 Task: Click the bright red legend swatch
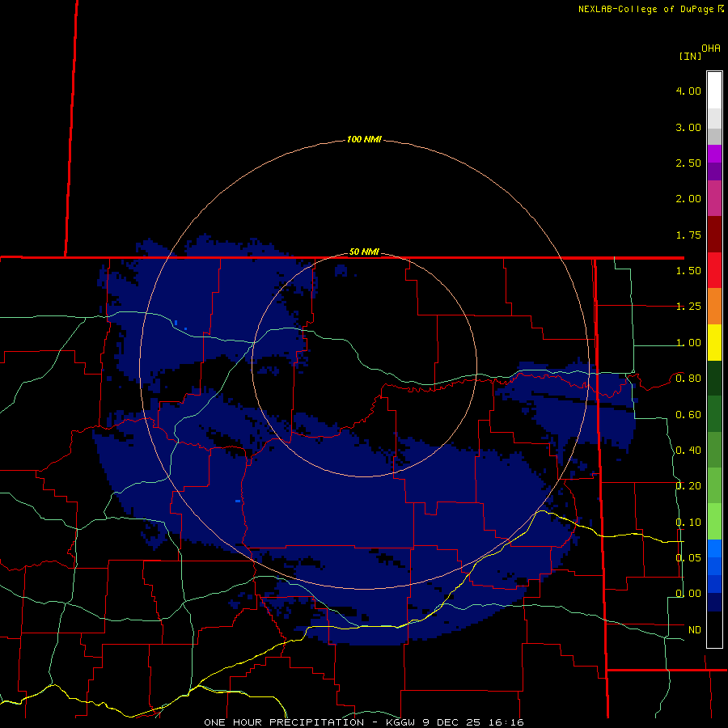(714, 270)
